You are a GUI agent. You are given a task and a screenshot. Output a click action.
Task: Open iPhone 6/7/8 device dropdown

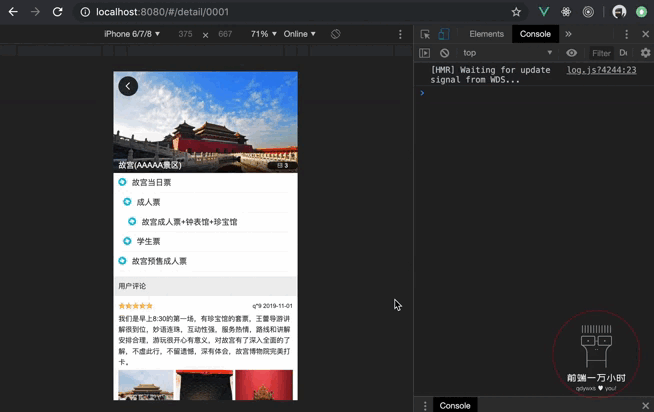pos(132,34)
